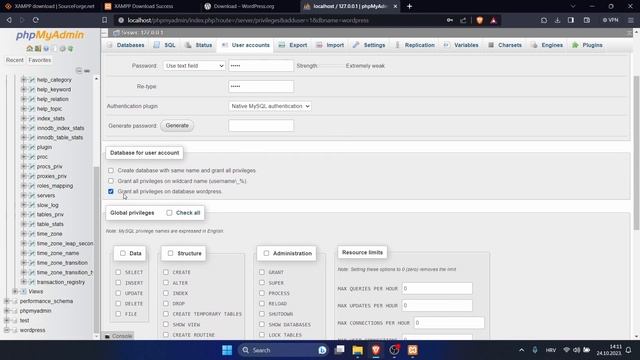This screenshot has height=360, width=640.
Task: Click the Brave Rewards triangle icon
Action: [x=493, y=20]
